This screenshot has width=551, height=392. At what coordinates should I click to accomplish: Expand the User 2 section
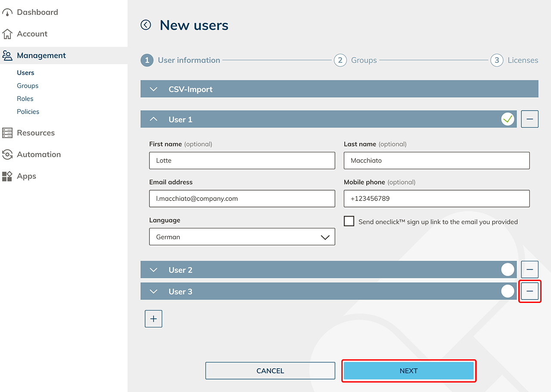pos(154,270)
